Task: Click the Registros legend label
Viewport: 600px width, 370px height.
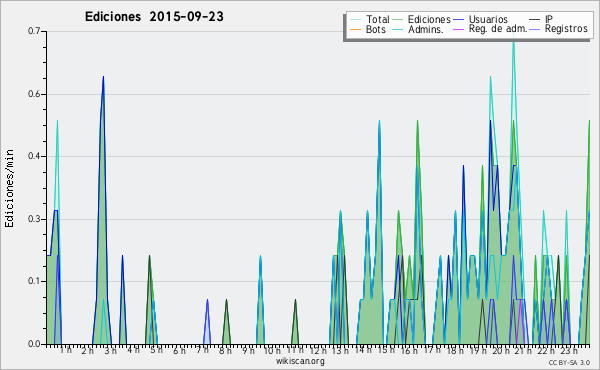Action: (566, 29)
